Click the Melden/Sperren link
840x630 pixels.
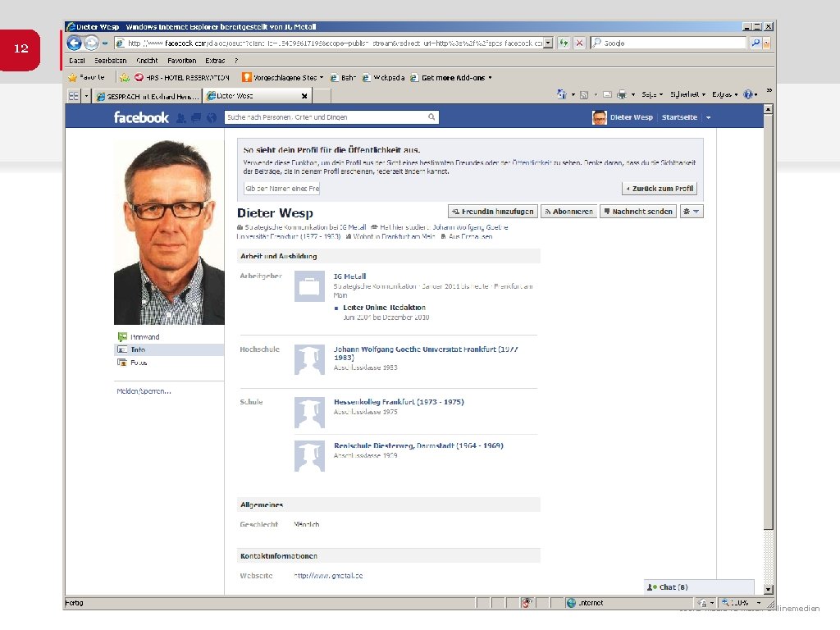[144, 391]
